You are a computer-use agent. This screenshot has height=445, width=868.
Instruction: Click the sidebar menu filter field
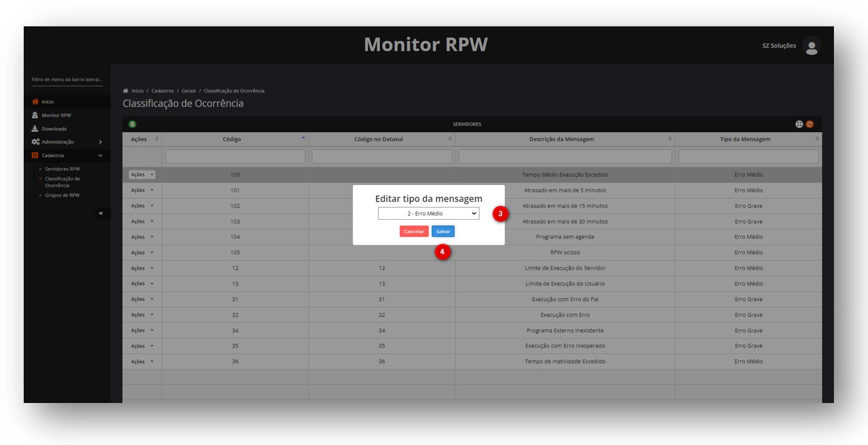pos(67,80)
